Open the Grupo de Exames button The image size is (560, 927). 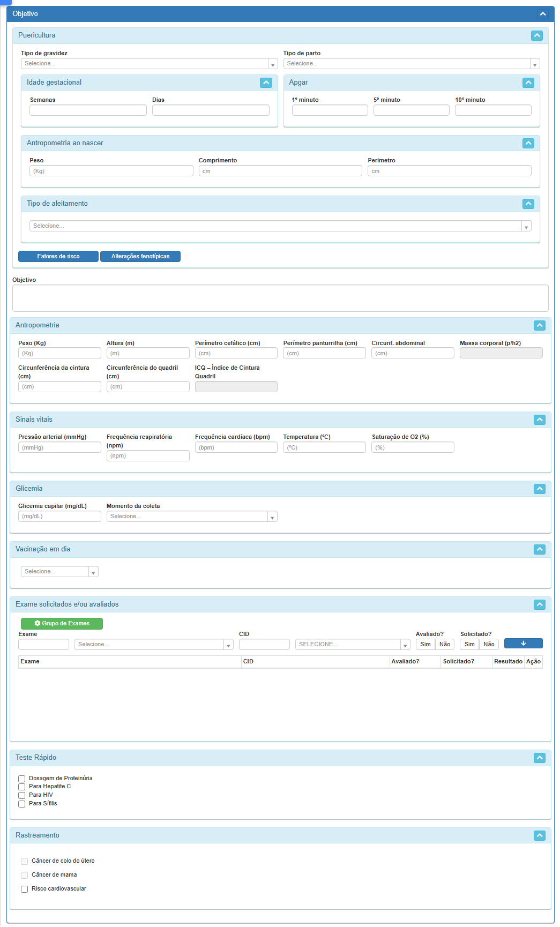(62, 624)
